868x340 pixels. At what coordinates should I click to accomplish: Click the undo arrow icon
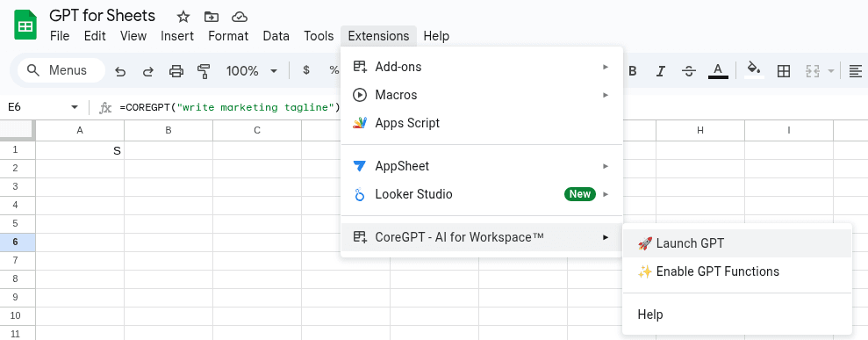[x=120, y=71]
